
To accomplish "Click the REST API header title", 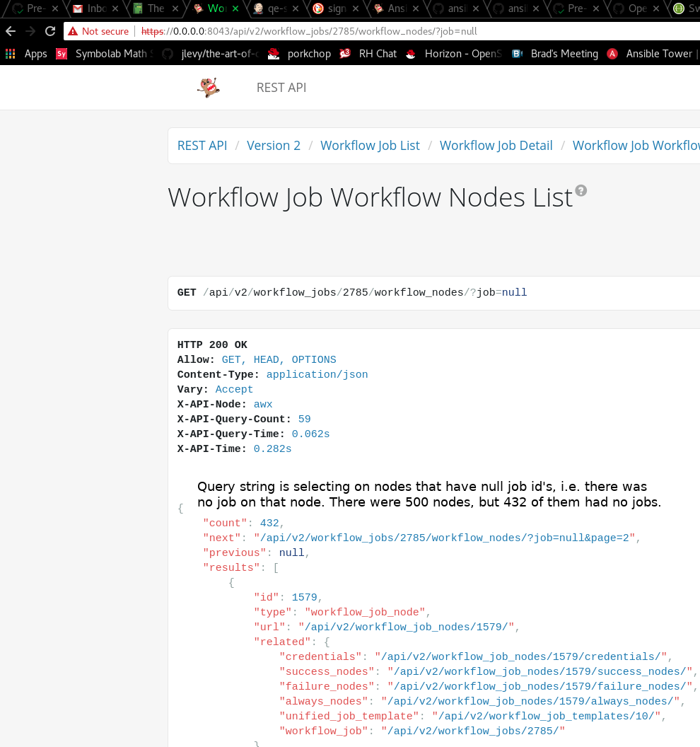I will [281, 88].
